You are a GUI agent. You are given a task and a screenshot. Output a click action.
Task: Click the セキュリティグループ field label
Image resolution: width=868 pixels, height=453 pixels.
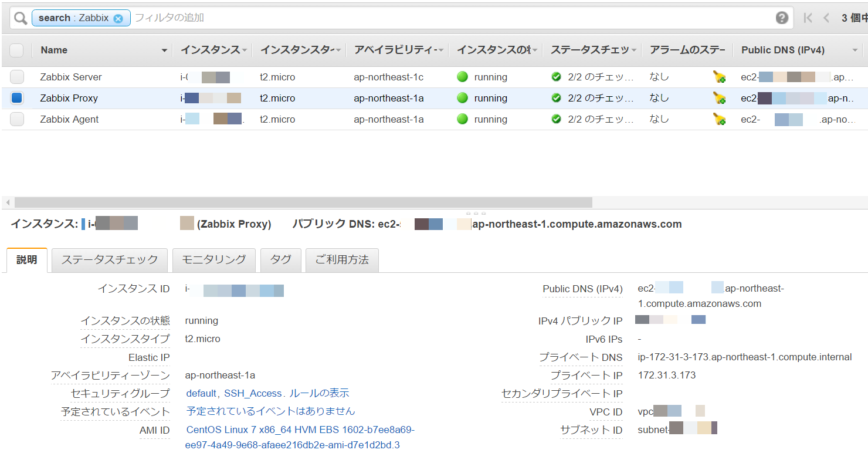point(120,393)
